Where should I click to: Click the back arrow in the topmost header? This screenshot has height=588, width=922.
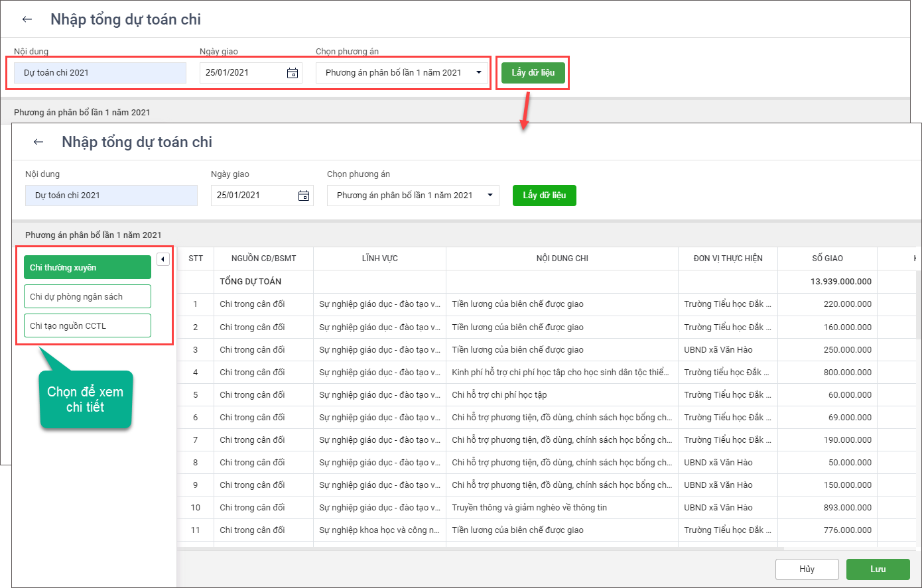point(27,19)
